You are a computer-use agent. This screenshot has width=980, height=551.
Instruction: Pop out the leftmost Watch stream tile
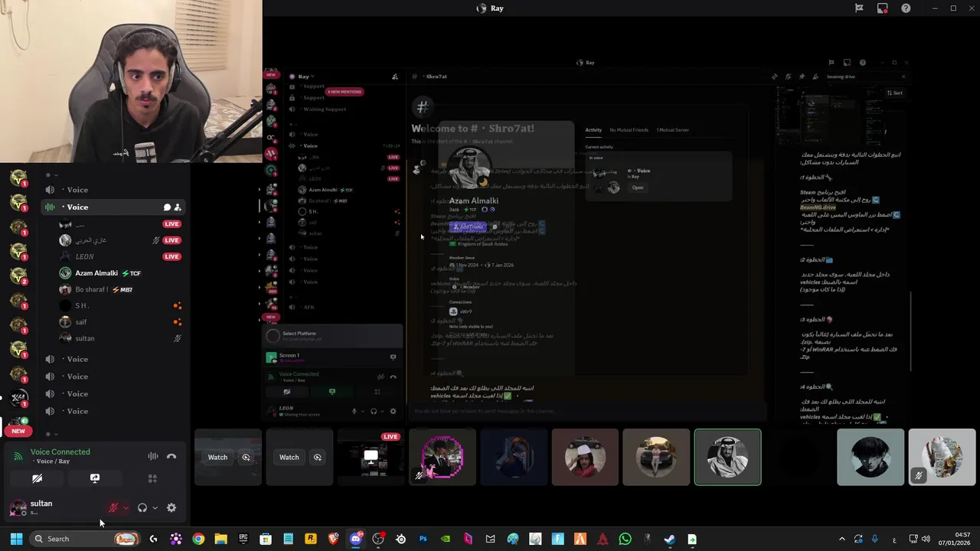click(x=246, y=458)
